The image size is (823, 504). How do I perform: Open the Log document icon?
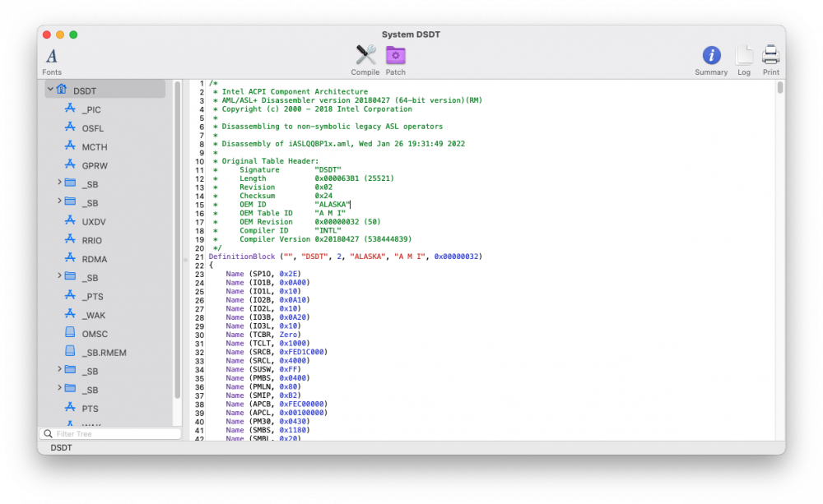744,61
